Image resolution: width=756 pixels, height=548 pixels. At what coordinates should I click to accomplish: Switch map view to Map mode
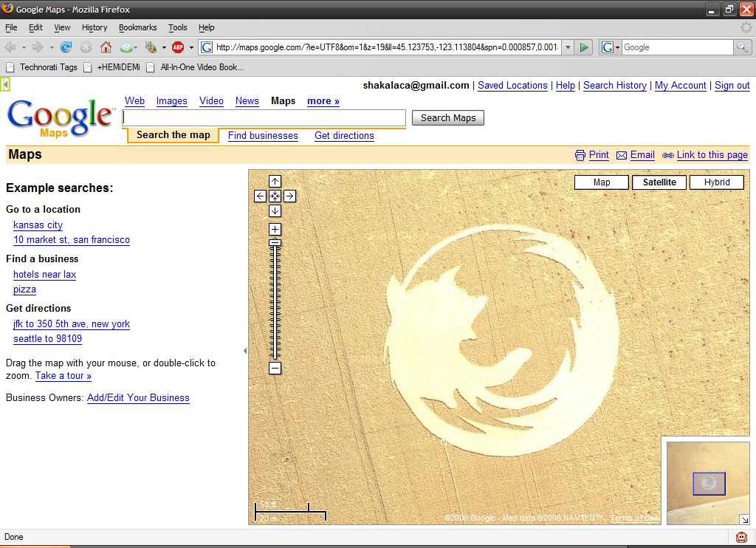point(602,182)
